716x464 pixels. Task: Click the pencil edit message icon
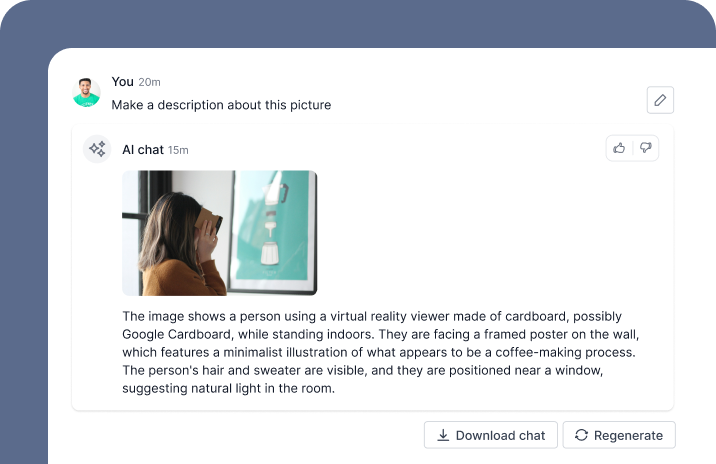(x=660, y=100)
